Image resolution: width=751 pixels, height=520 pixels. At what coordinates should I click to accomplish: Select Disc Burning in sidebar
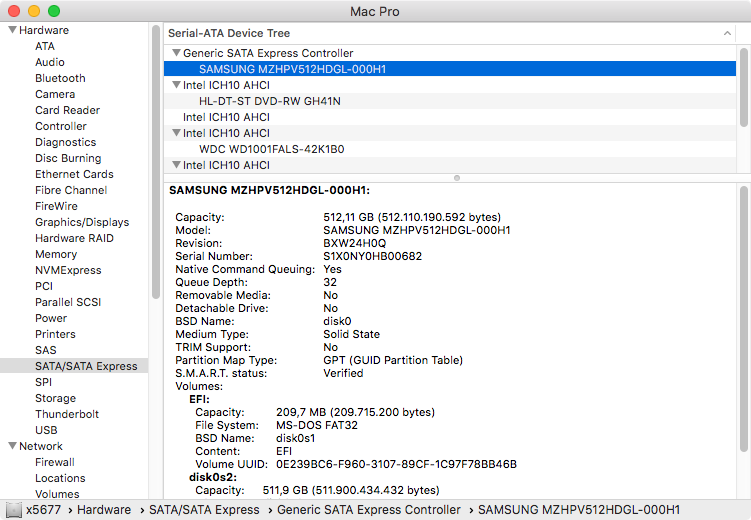[68, 158]
